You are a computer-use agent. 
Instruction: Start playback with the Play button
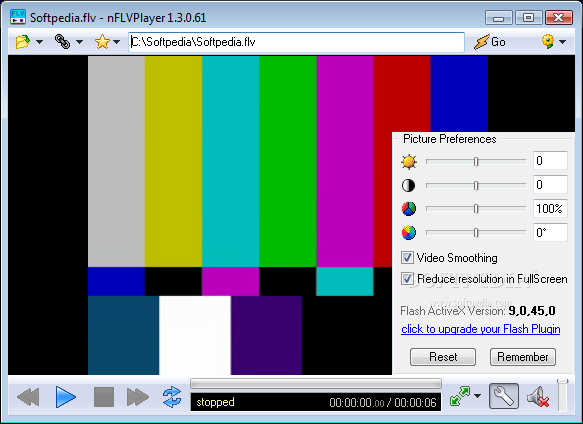(x=66, y=397)
